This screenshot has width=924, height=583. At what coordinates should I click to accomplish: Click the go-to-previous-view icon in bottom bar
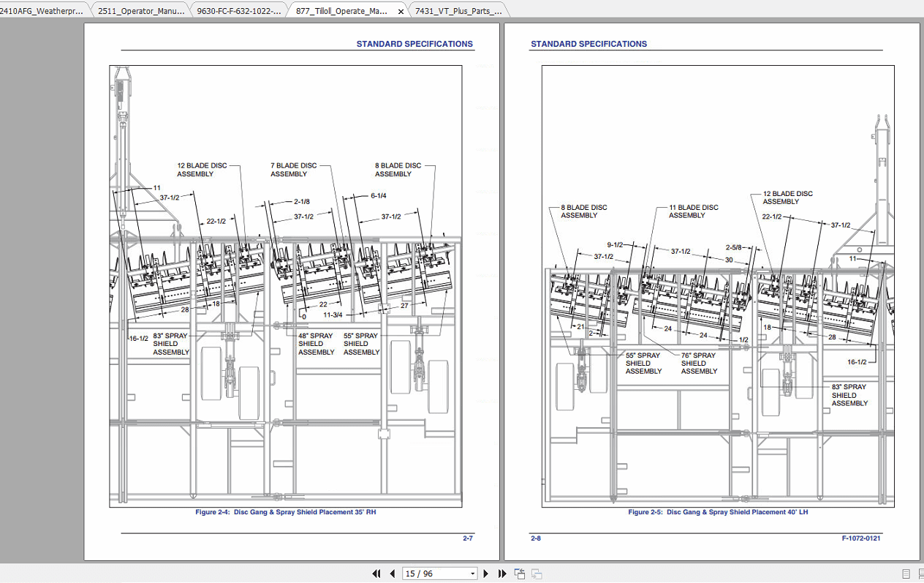pos(520,573)
